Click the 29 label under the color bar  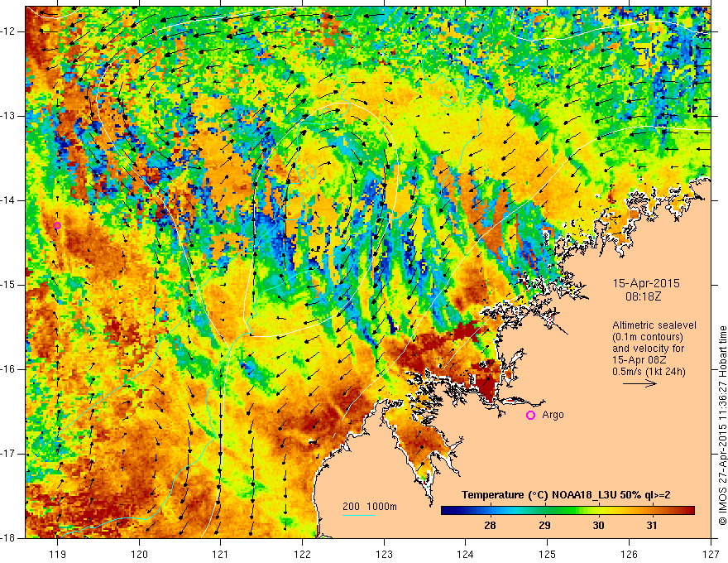544,526
